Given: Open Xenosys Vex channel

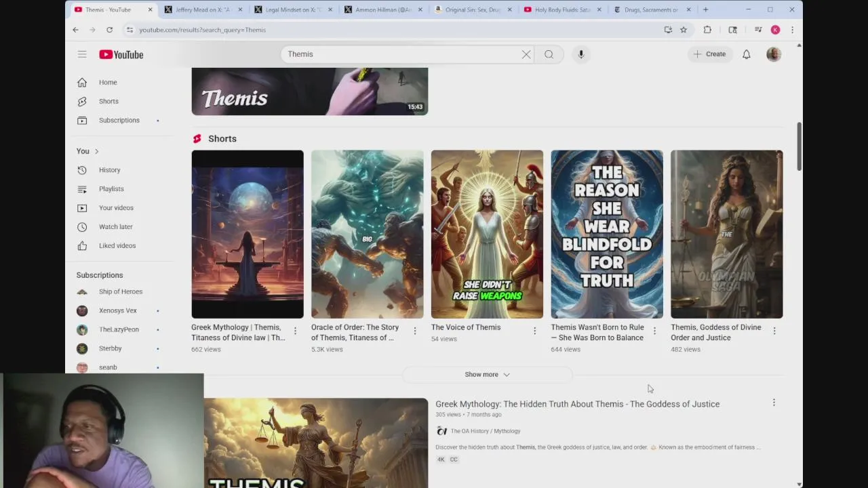Looking at the screenshot, I should coord(119,310).
